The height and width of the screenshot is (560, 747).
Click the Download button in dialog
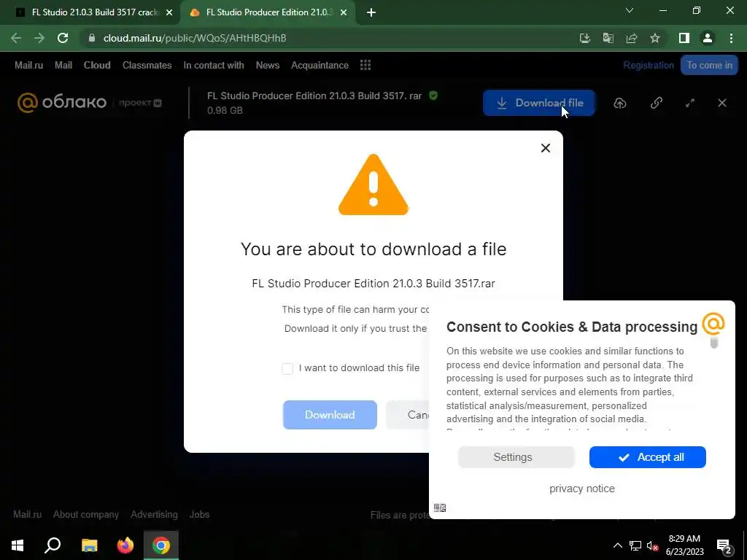click(x=330, y=415)
